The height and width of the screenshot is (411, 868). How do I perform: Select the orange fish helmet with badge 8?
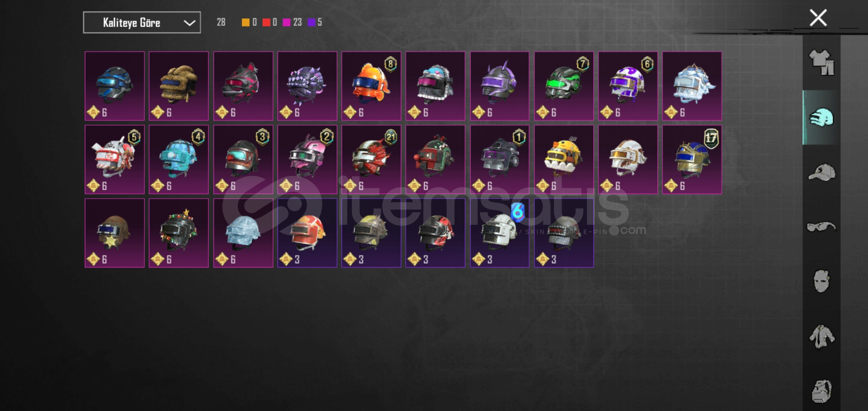[371, 86]
